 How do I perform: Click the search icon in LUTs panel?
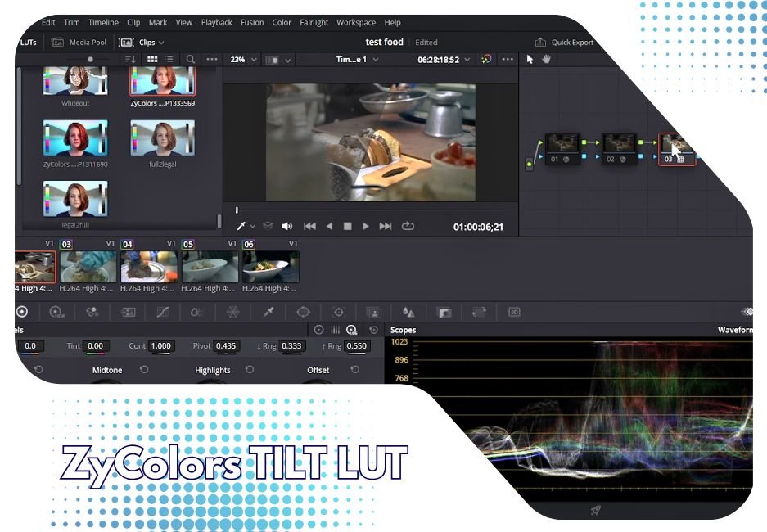(x=190, y=60)
